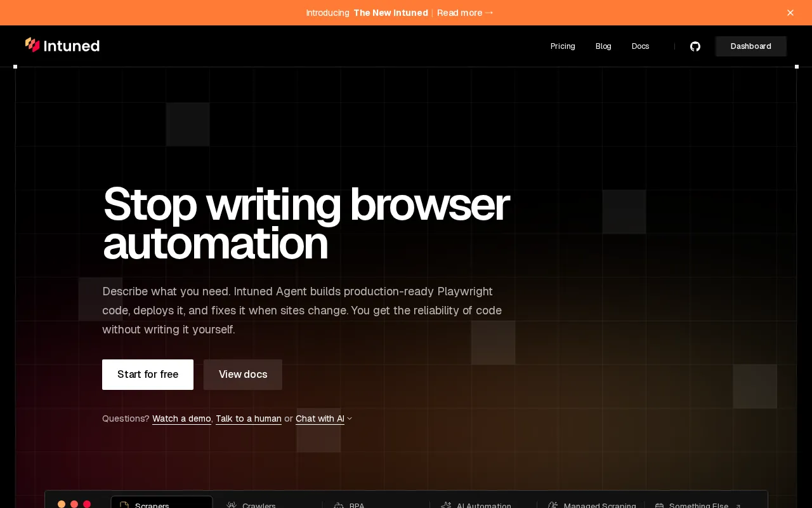Close the announcement banner
Screen dimensions: 812x508
pyautogui.click(x=790, y=13)
